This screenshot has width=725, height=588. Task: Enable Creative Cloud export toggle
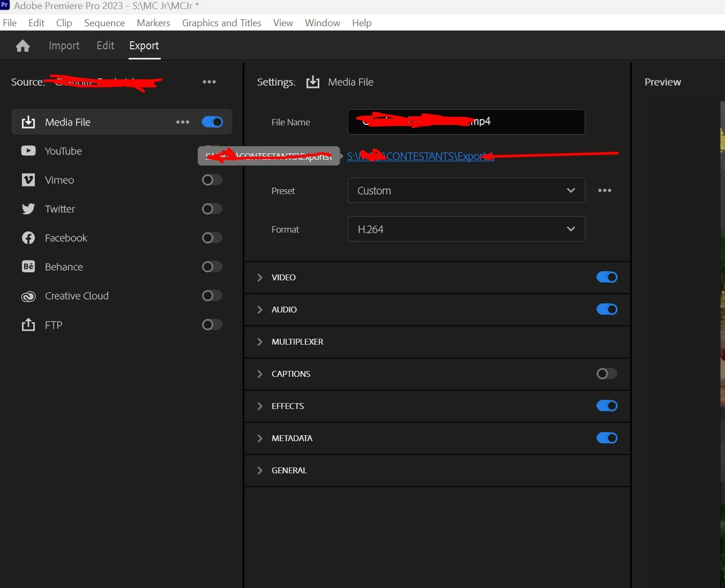click(212, 296)
